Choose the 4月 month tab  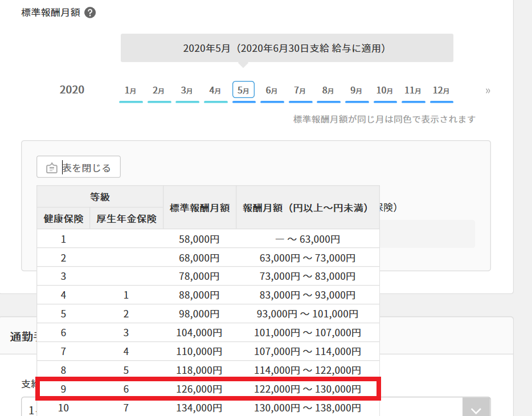tap(215, 90)
